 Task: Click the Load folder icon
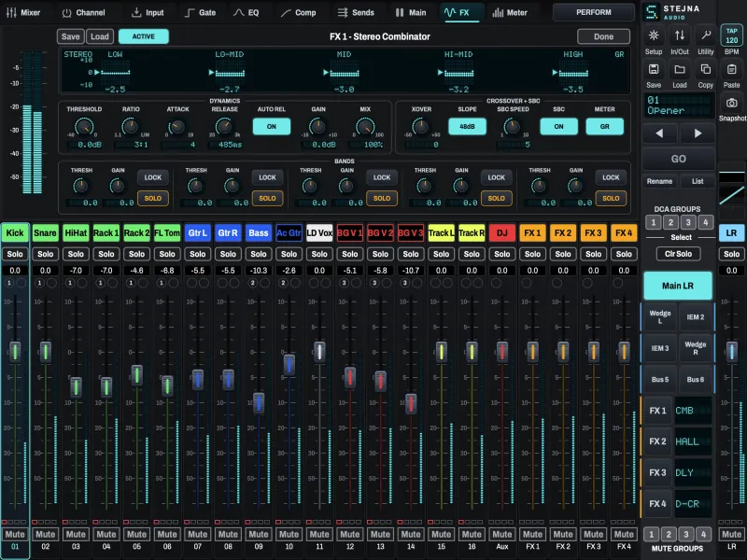point(680,69)
